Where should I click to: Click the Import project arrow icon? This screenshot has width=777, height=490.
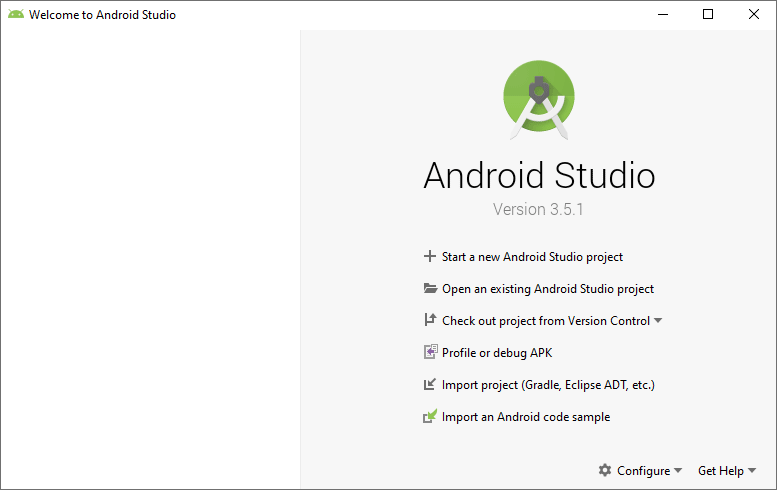click(430, 385)
